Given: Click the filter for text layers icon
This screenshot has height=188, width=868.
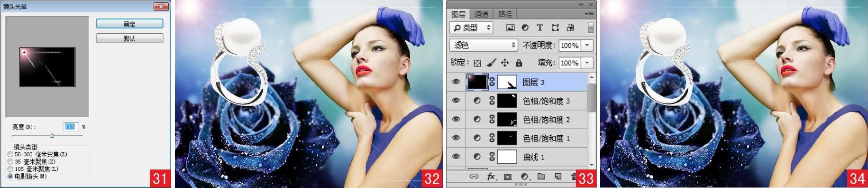Looking at the screenshot, I should pos(539,28).
